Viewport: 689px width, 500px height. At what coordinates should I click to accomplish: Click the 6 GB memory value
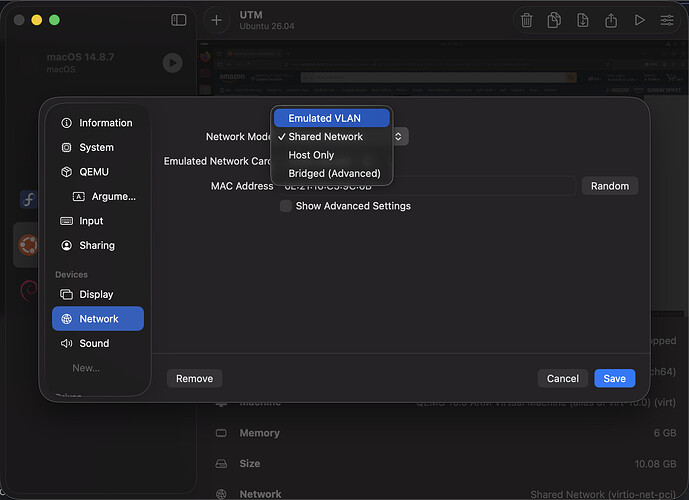(665, 433)
